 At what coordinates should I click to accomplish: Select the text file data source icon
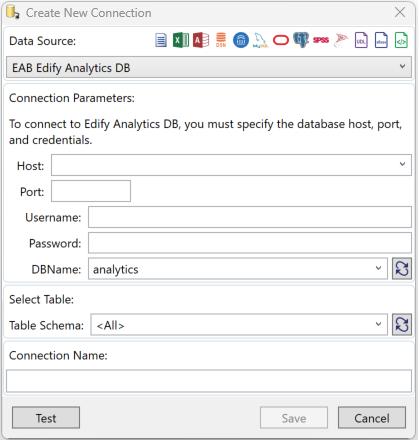(x=161, y=41)
